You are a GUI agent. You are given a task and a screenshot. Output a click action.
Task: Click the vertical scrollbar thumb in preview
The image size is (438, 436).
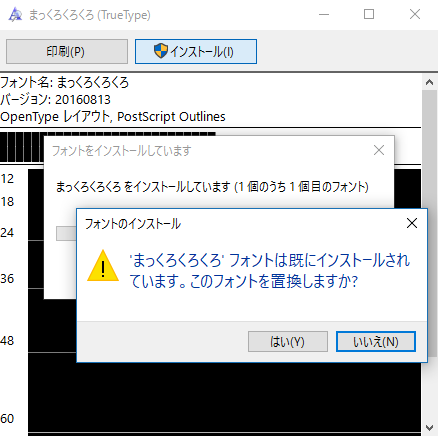(429, 223)
